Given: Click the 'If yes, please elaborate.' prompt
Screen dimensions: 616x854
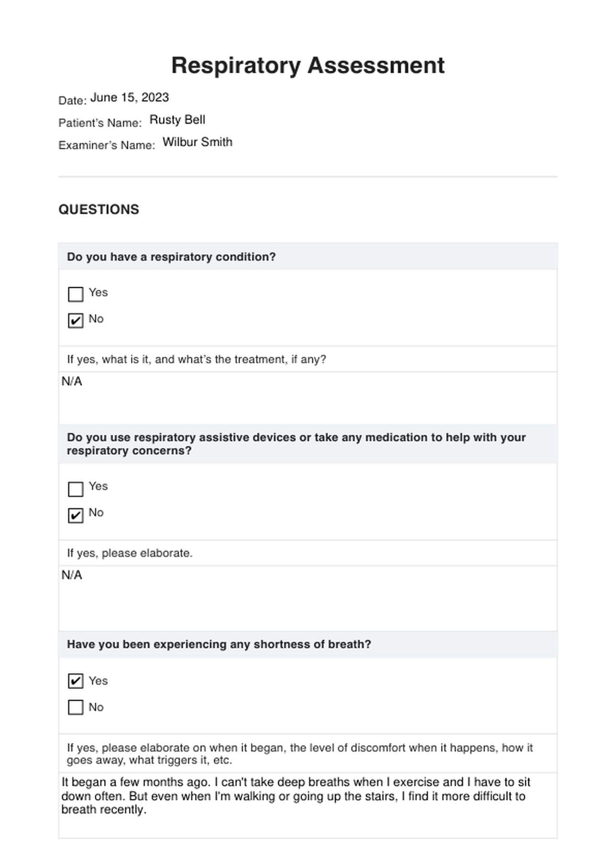Looking at the screenshot, I should pos(129,553).
